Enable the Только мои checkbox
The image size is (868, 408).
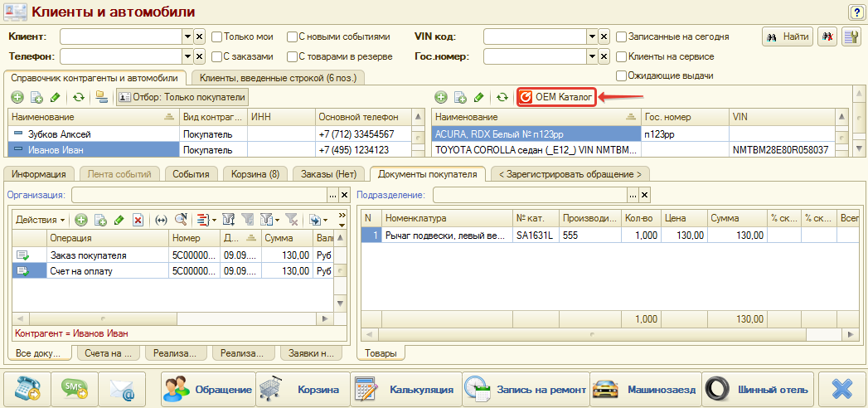[217, 36]
